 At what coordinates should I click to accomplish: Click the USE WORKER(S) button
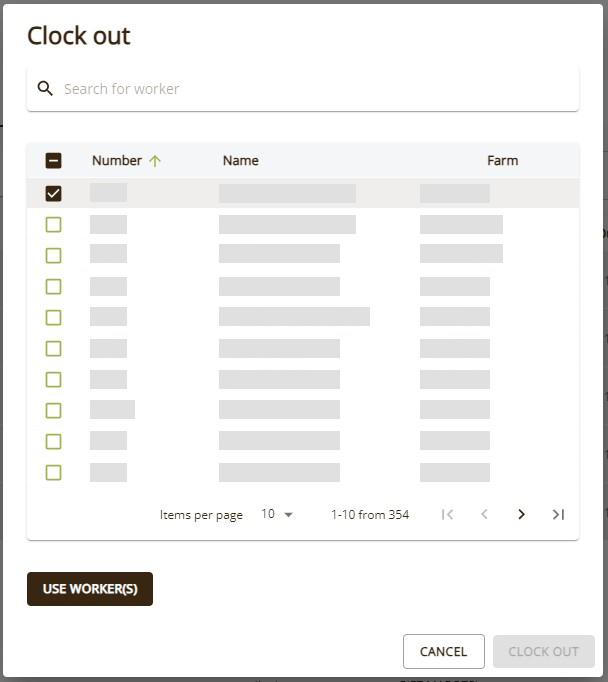coord(90,589)
